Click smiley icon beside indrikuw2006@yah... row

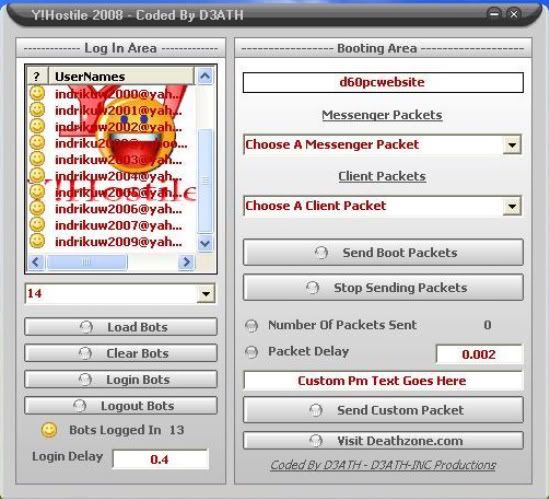(37, 208)
